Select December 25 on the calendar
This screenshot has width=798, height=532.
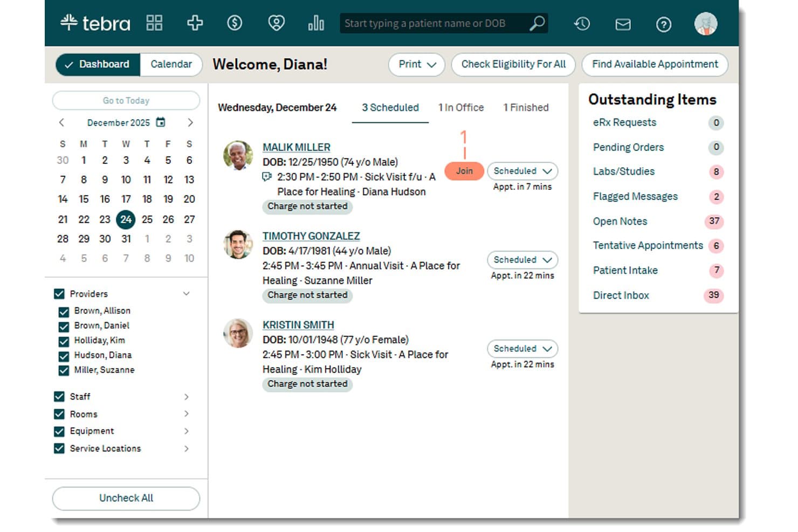tap(147, 219)
